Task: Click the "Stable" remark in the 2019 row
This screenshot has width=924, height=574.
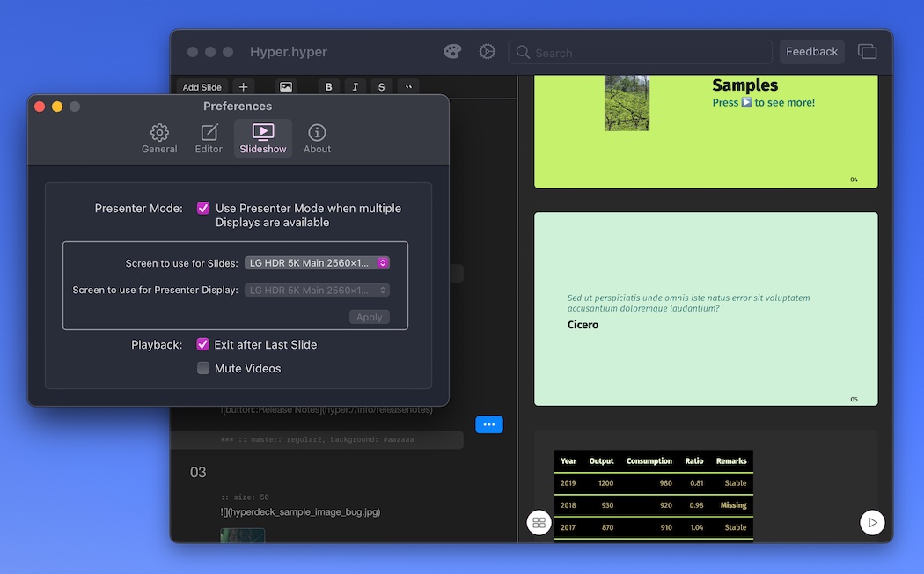Action: click(x=736, y=483)
